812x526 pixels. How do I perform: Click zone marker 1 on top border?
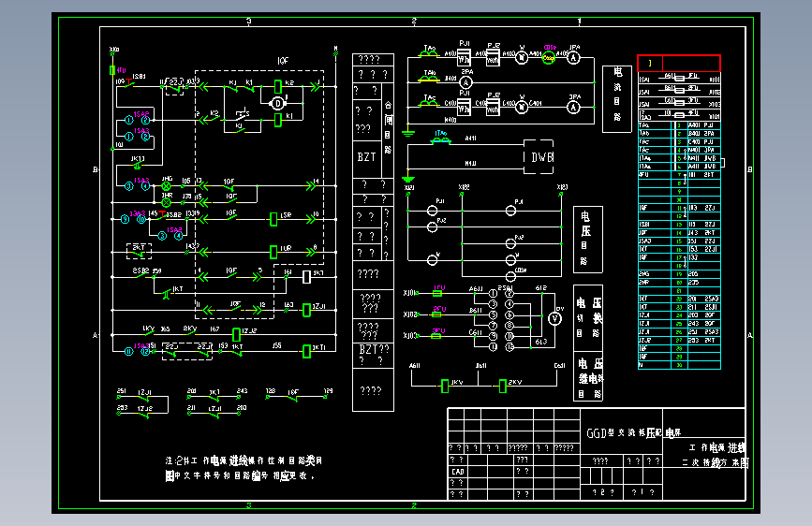click(579, 22)
